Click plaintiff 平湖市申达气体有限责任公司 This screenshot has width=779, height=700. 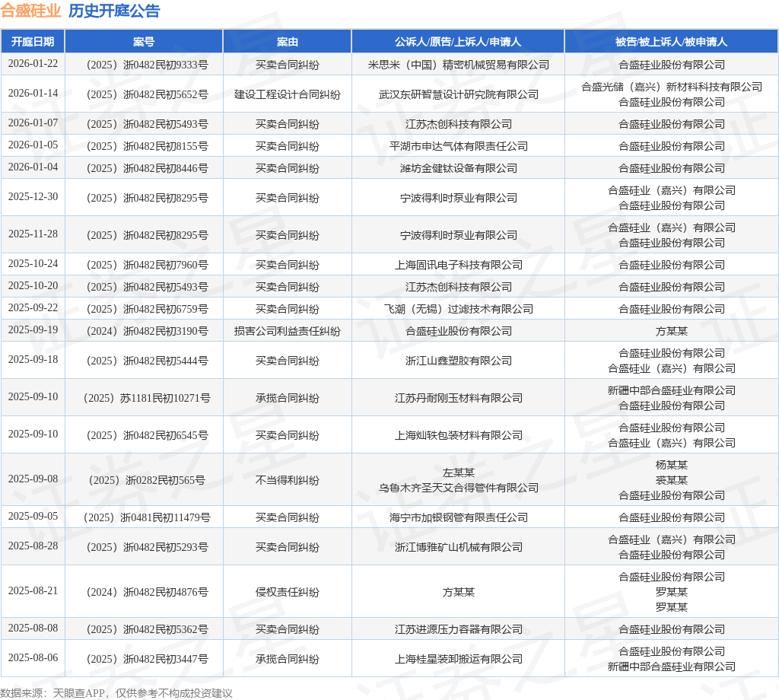point(458,146)
